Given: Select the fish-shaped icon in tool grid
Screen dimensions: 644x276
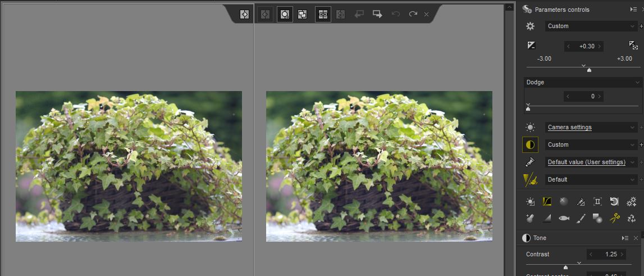Looking at the screenshot, I should (x=564, y=218).
